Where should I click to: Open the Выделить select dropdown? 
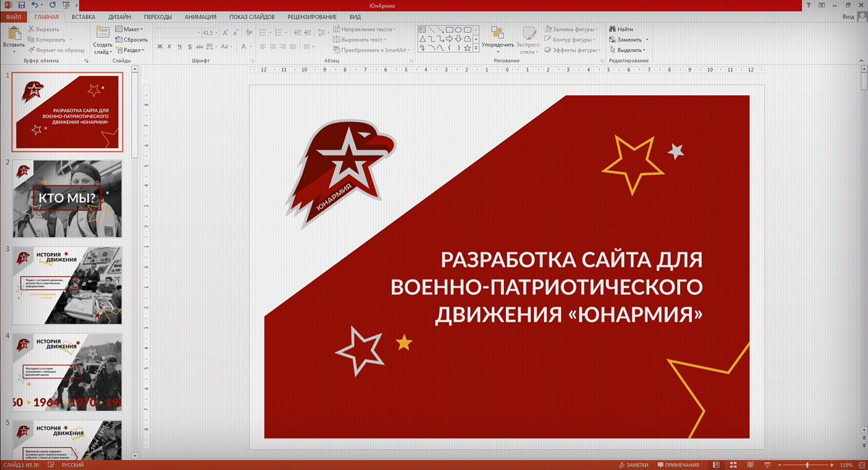pyautogui.click(x=627, y=50)
